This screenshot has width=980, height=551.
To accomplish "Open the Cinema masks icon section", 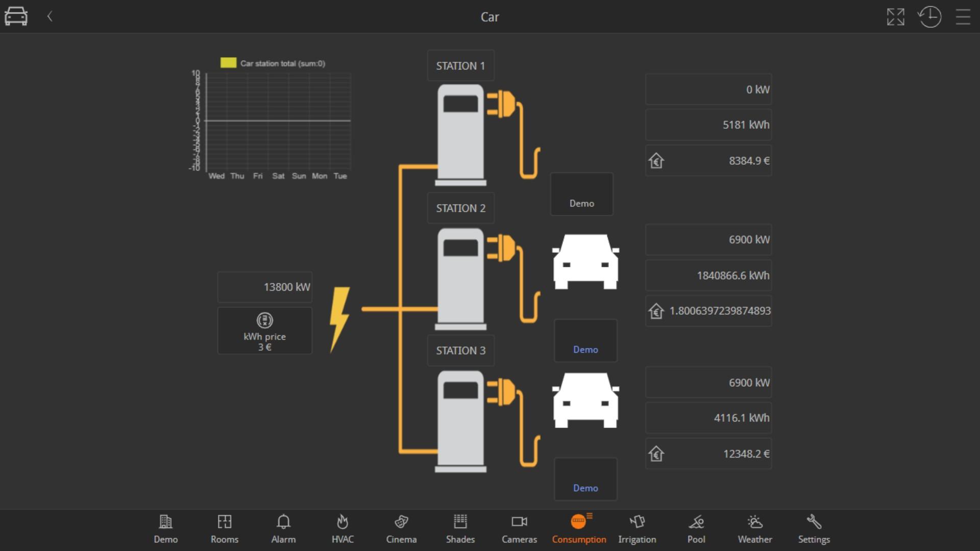I will click(401, 528).
